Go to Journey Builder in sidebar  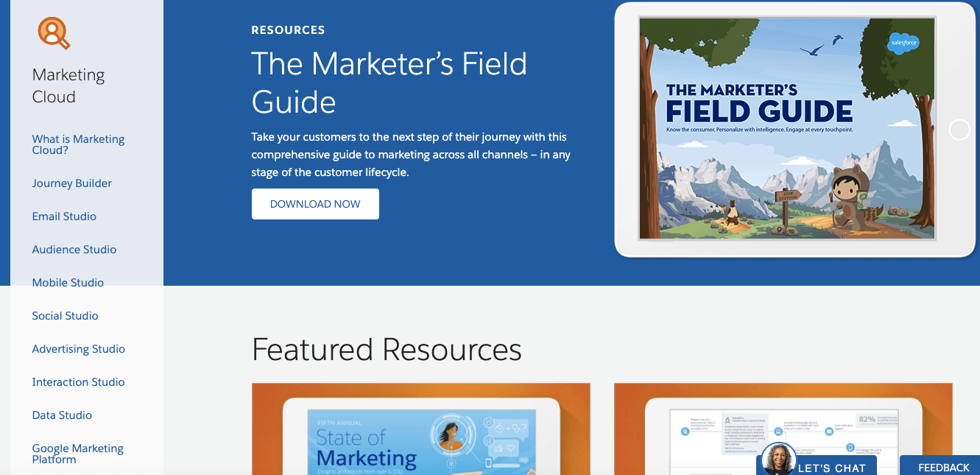pos(72,183)
